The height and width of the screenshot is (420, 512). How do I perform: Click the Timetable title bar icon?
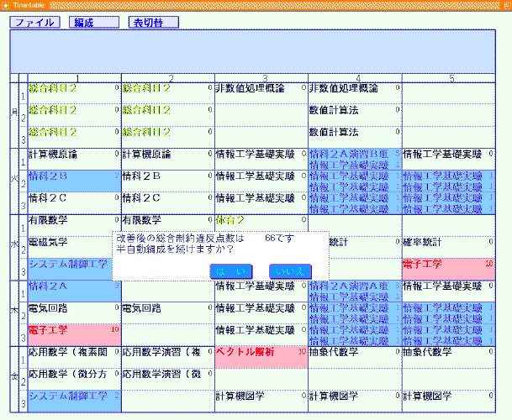pyautogui.click(x=6, y=5)
